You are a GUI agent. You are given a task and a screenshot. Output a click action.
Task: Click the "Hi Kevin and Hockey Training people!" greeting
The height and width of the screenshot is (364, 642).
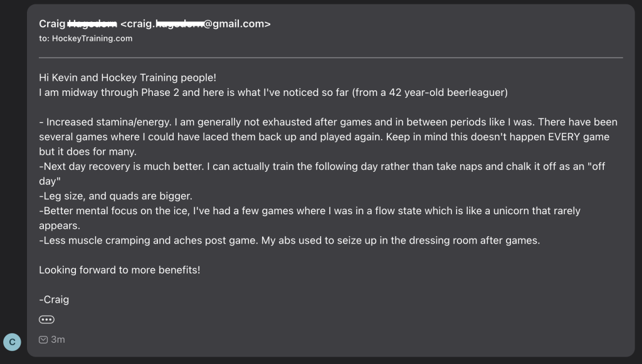127,78
